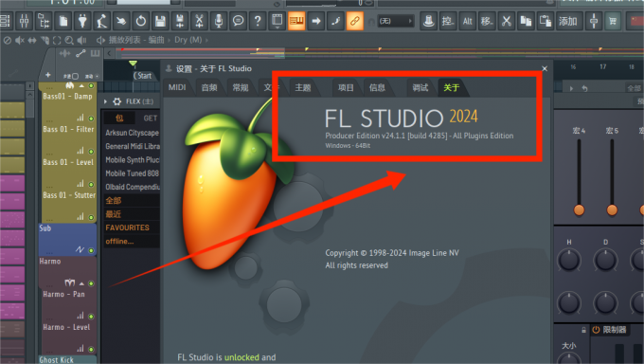Viewport: 644px width, 364px height.
Task: Click the H envelope knob
Action: 569,260
